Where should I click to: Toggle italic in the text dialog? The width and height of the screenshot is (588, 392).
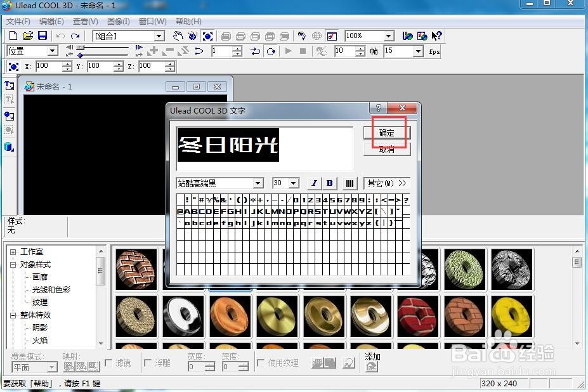[314, 183]
